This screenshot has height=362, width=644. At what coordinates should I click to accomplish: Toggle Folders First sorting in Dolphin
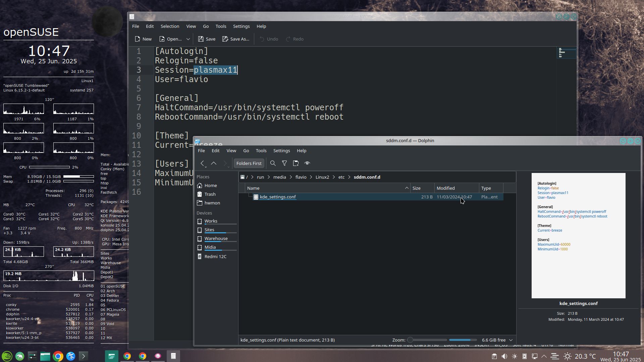click(x=249, y=163)
